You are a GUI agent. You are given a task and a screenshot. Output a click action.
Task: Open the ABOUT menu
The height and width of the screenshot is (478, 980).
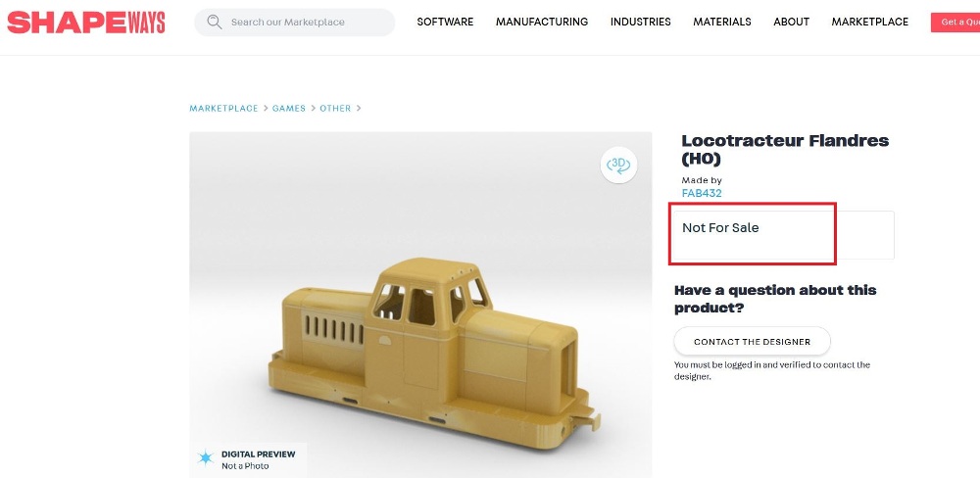791,22
